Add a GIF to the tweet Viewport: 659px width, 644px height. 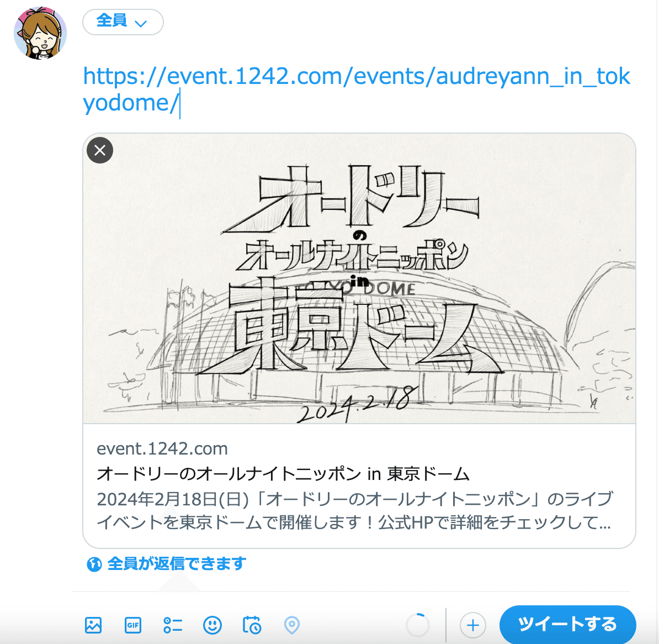133,625
